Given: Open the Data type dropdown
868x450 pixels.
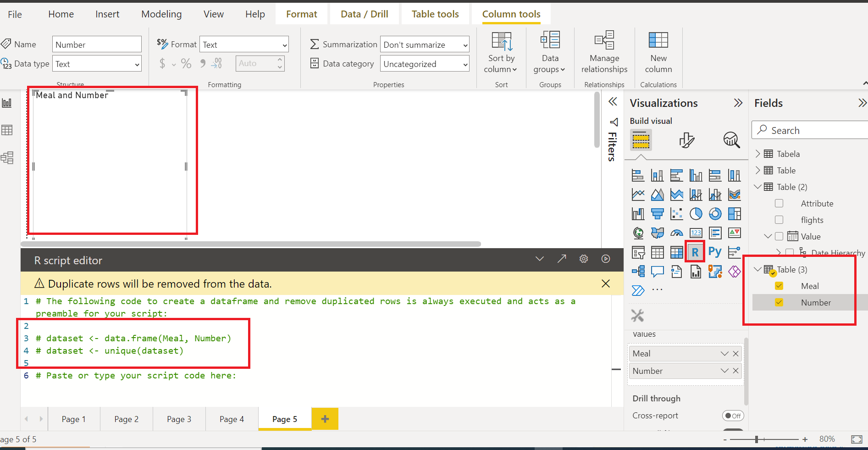Looking at the screenshot, I should click(x=97, y=64).
